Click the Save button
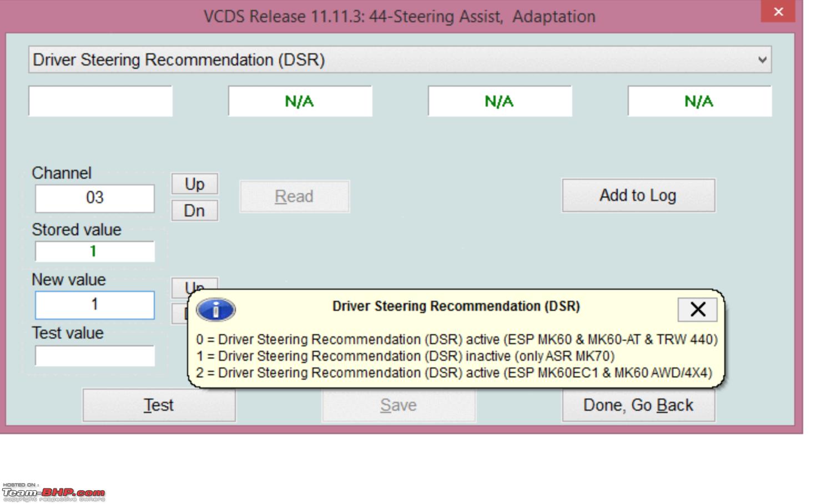This screenshot has width=817, height=504. click(399, 405)
